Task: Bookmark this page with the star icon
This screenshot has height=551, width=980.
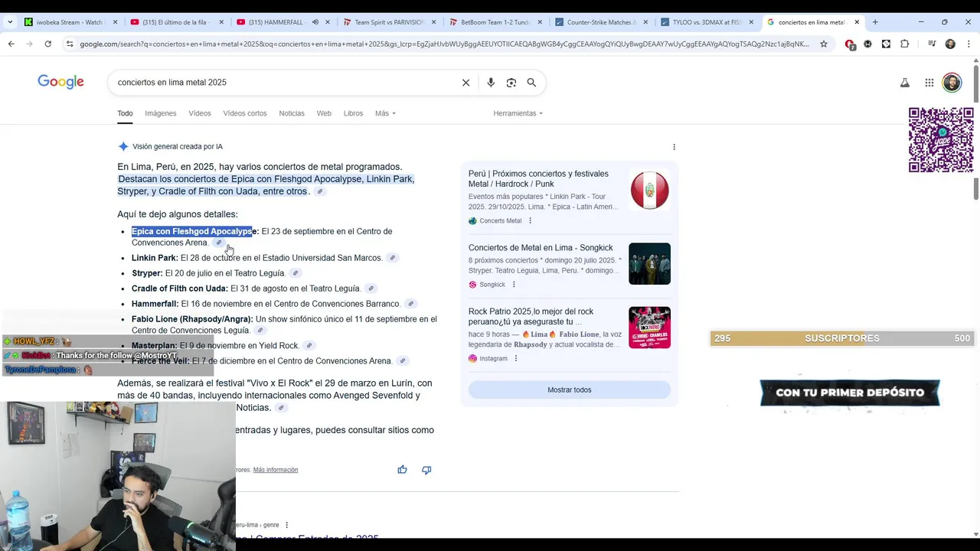Action: 824,44
